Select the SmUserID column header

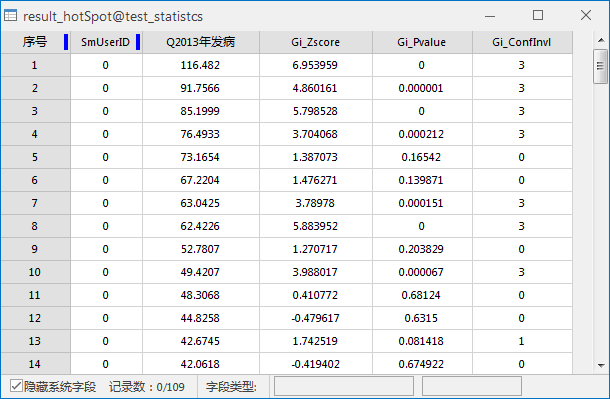click(x=105, y=42)
